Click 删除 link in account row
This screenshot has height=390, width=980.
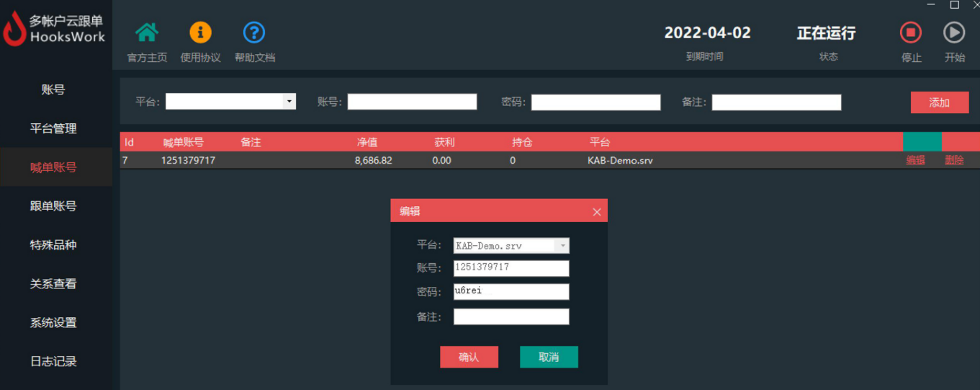pos(954,160)
